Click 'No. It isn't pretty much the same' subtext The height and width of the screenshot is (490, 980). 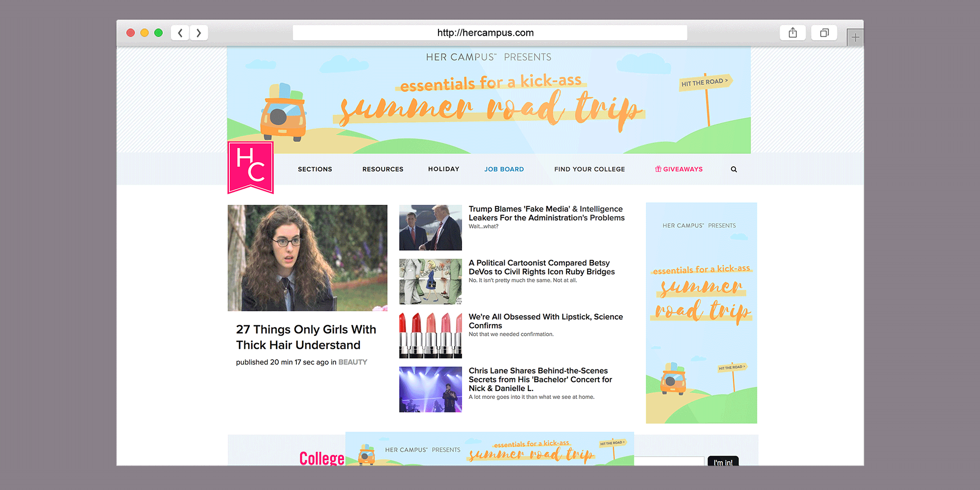click(523, 280)
